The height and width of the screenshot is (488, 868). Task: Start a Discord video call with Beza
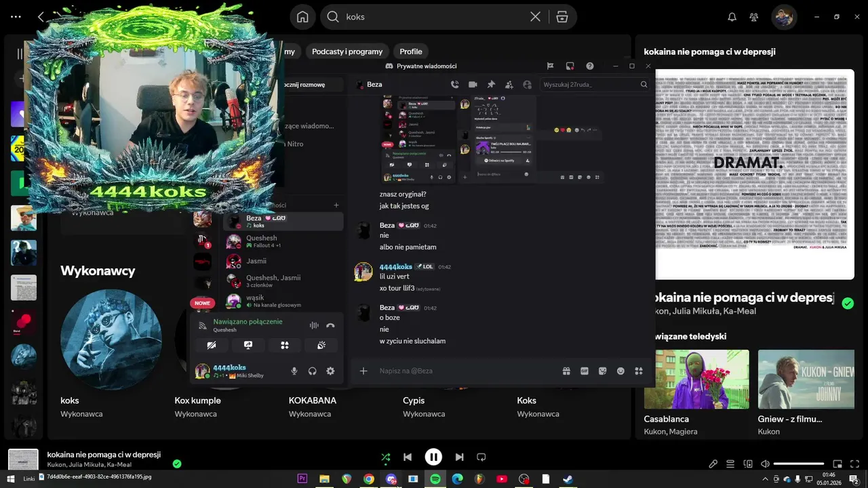coord(473,85)
